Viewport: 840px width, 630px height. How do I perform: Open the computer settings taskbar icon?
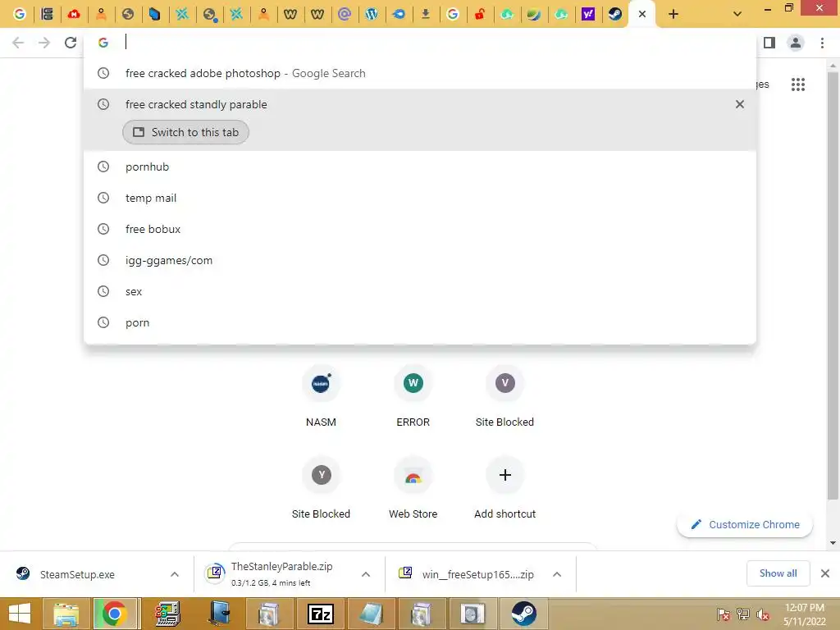tap(167, 614)
